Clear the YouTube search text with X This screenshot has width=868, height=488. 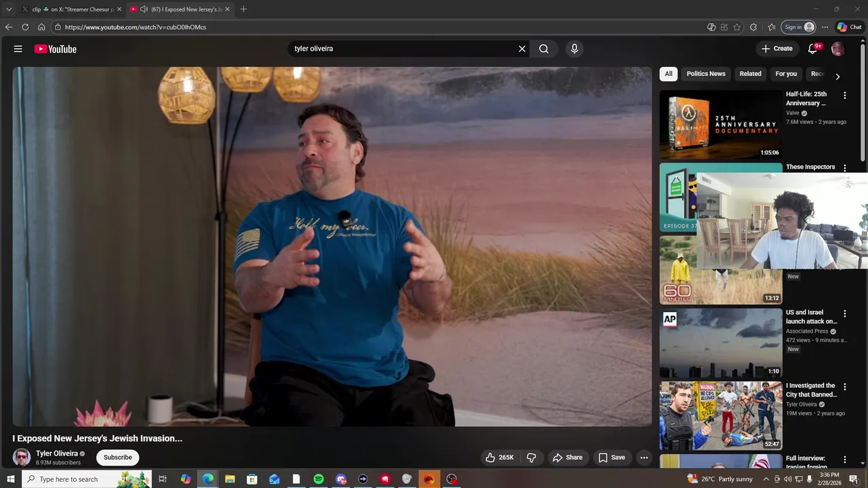pos(522,49)
